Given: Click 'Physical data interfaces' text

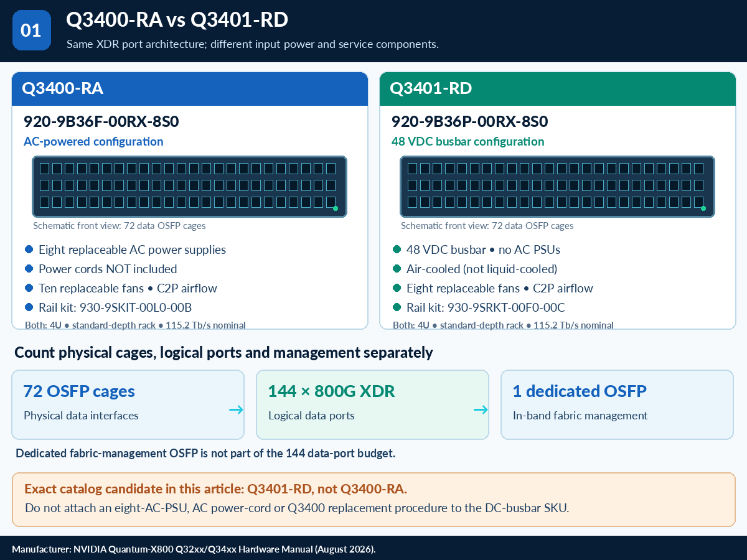Looking at the screenshot, I should (81, 416).
